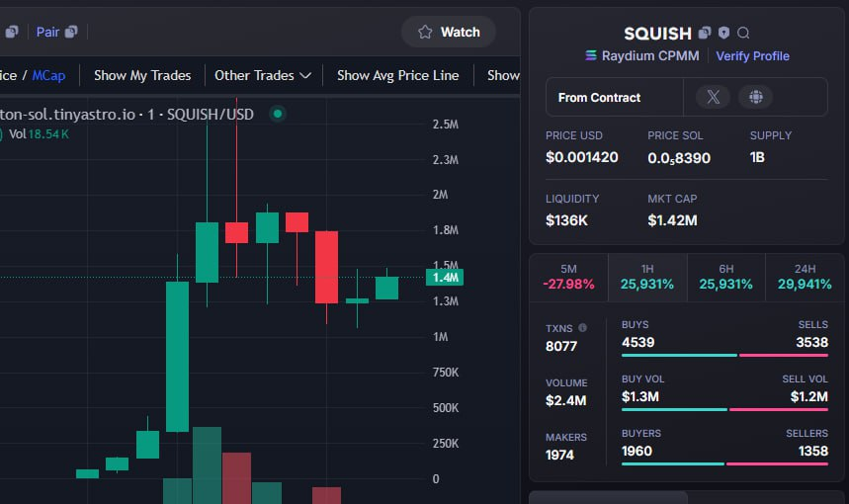Click the 1.4M current price label
This screenshot has height=504, width=849.
[445, 278]
